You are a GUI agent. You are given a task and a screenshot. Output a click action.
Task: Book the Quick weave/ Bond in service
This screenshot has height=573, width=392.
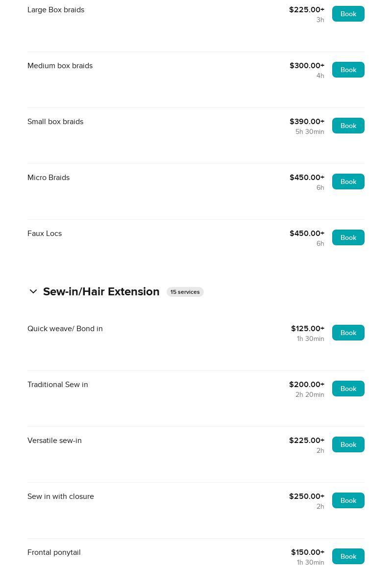click(x=348, y=333)
